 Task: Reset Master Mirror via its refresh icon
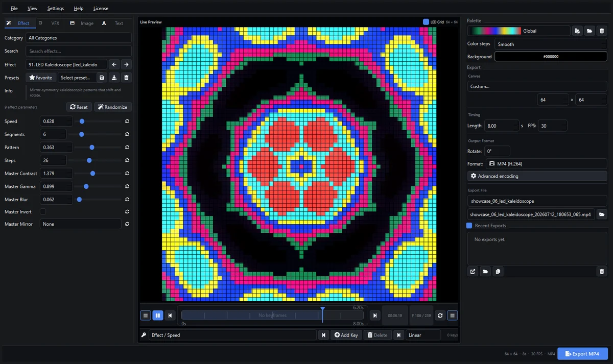[x=127, y=224]
